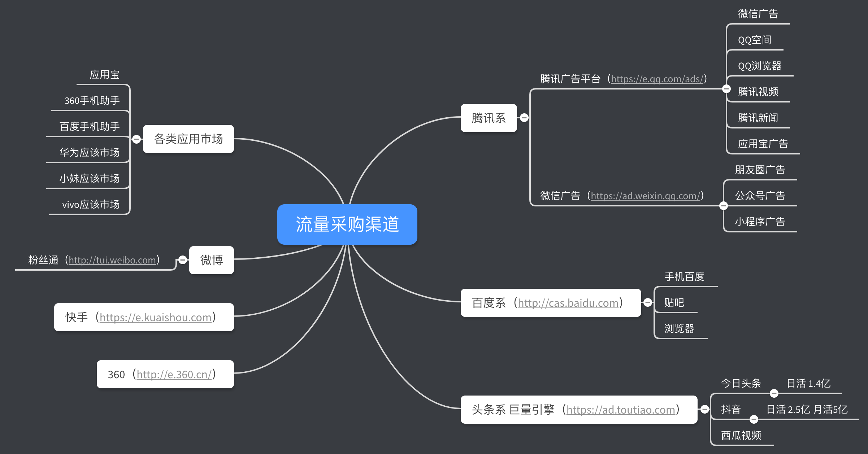
Task: Open the http://e.360.cn/ link
Action: point(174,374)
